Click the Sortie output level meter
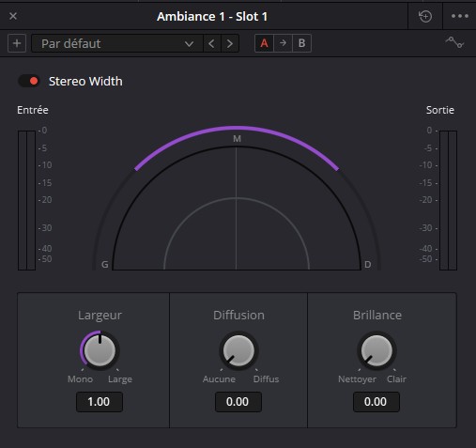This screenshot has height=448, width=476. point(448,200)
